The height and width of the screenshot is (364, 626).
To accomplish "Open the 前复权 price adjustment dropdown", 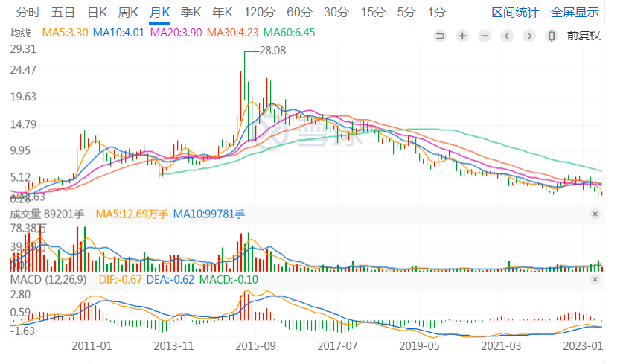I will pyautogui.click(x=583, y=35).
